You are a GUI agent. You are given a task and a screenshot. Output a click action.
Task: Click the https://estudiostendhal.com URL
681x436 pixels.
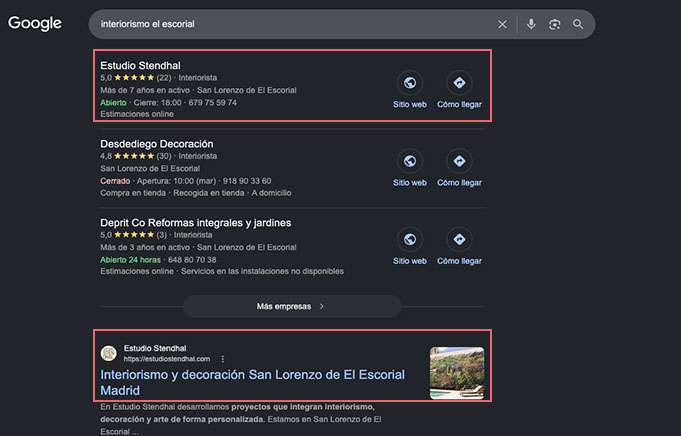tap(167, 359)
